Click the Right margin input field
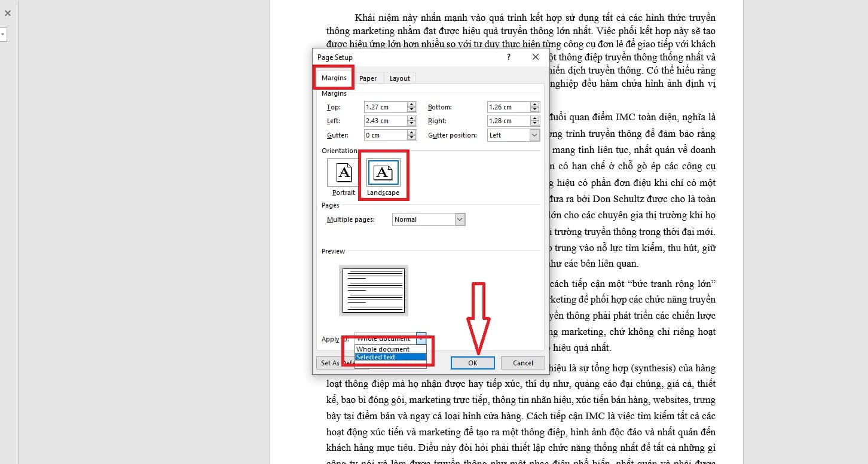This screenshot has height=464, width=868. (509, 121)
